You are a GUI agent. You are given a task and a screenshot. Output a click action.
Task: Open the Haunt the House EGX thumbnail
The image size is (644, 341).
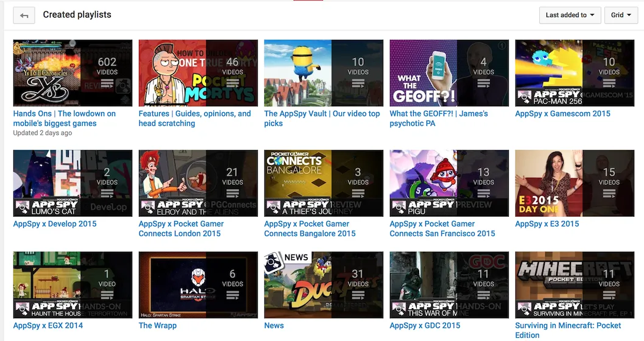point(73,285)
